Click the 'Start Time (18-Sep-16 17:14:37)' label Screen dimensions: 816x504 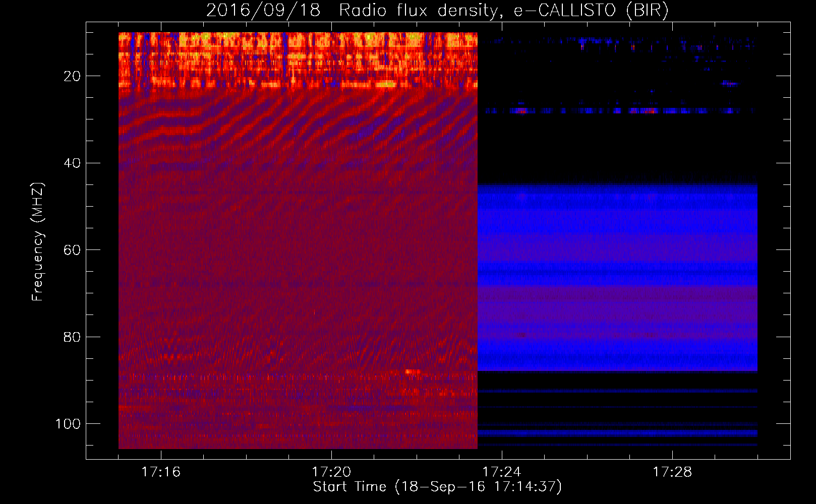click(437, 487)
